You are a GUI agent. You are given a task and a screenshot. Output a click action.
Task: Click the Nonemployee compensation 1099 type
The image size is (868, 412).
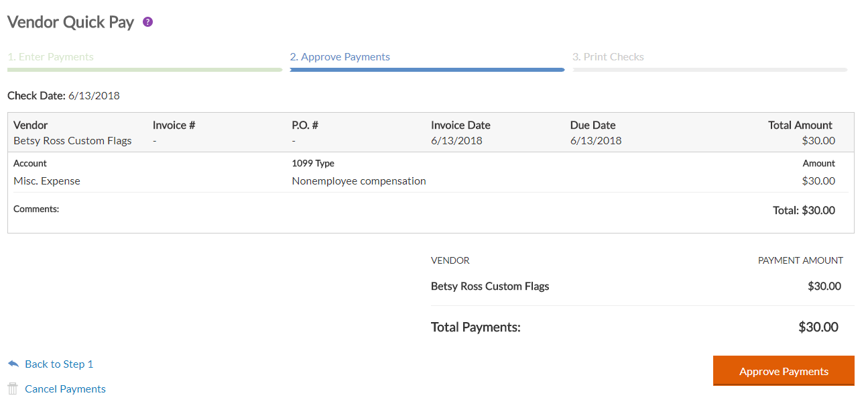tap(359, 181)
